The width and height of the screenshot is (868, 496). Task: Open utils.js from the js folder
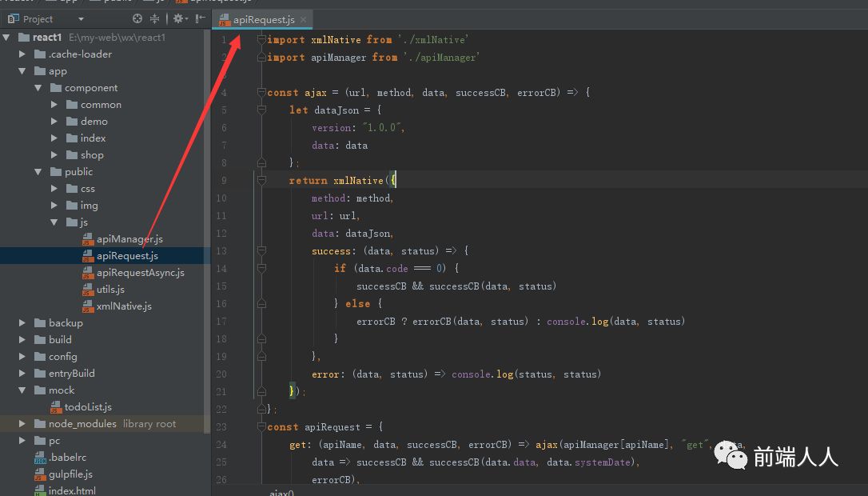click(112, 289)
